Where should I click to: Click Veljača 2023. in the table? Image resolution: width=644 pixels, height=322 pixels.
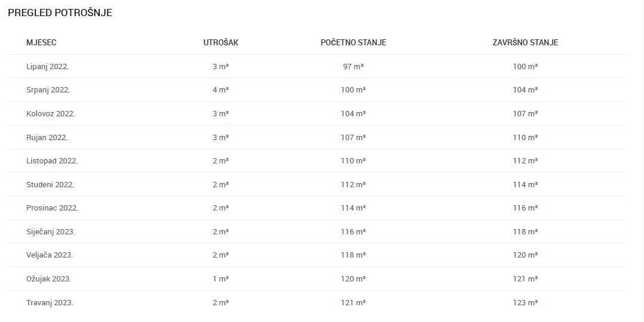point(50,255)
